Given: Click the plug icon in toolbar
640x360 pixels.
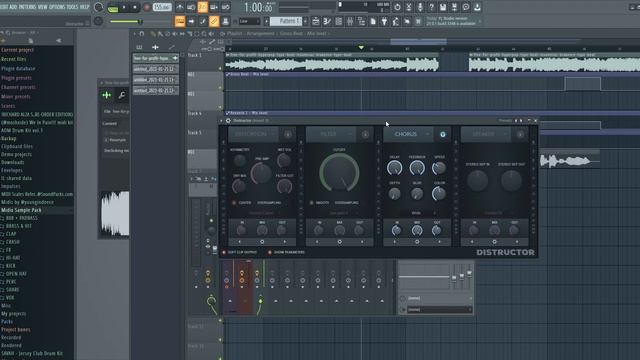Looking at the screenshot, I should (x=384, y=21).
